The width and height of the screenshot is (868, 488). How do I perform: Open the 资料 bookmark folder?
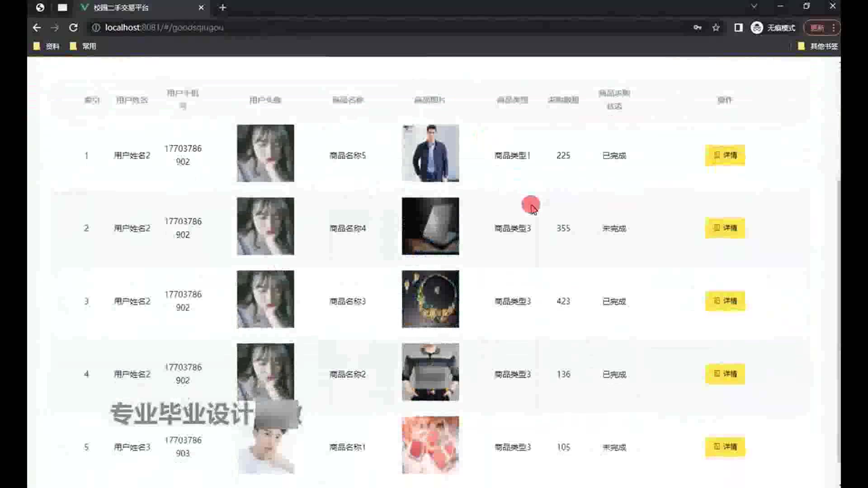tap(47, 46)
